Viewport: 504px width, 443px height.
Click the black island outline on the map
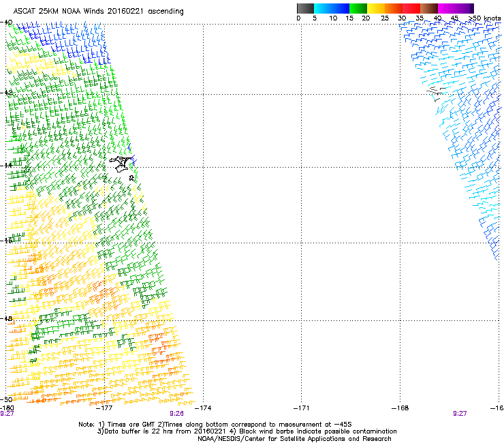pos(121,164)
